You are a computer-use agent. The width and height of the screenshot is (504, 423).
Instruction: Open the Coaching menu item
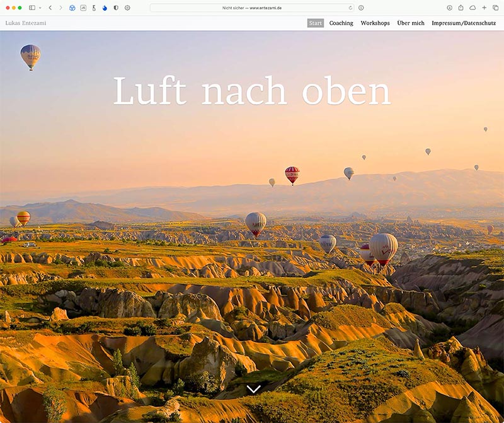click(340, 23)
